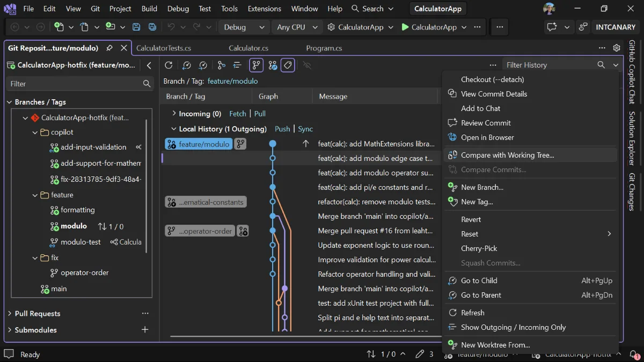Collapse the branches pane with left chevron
This screenshot has height=362, width=644.
point(149,65)
